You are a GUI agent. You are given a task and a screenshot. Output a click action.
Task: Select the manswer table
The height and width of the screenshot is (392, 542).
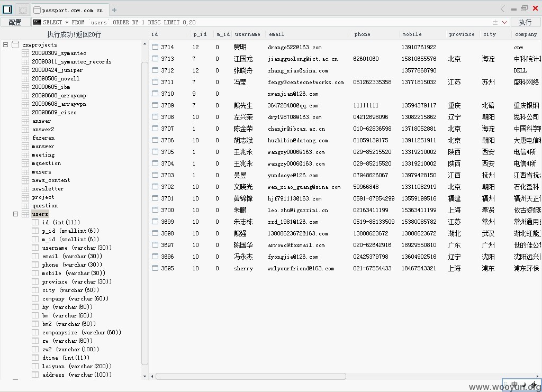(43, 146)
